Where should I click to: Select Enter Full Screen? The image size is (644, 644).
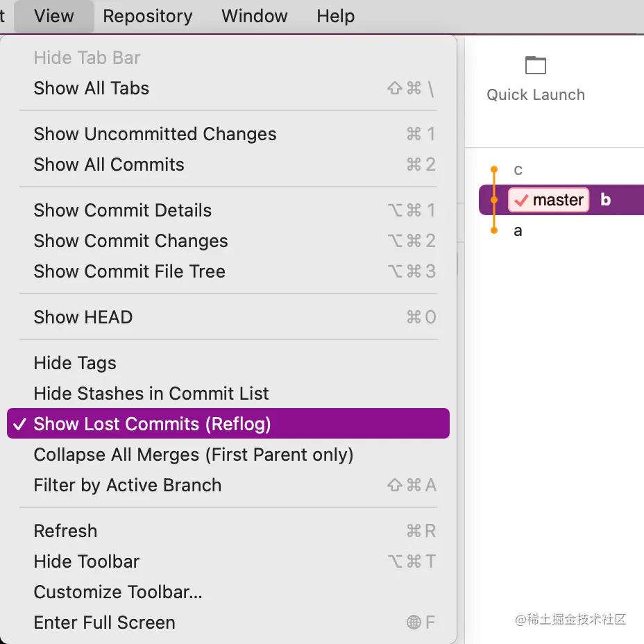[x=104, y=622]
